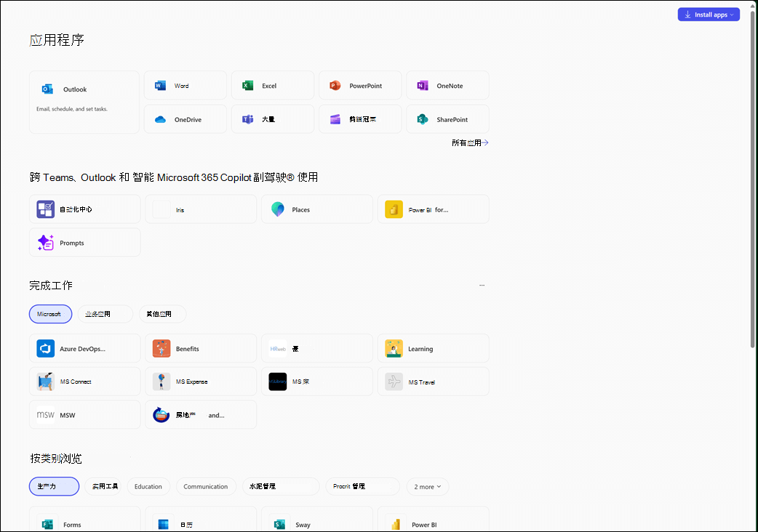Viewport: 758px width, 532px height.
Task: Click the Iris app tile
Action: (x=201, y=209)
